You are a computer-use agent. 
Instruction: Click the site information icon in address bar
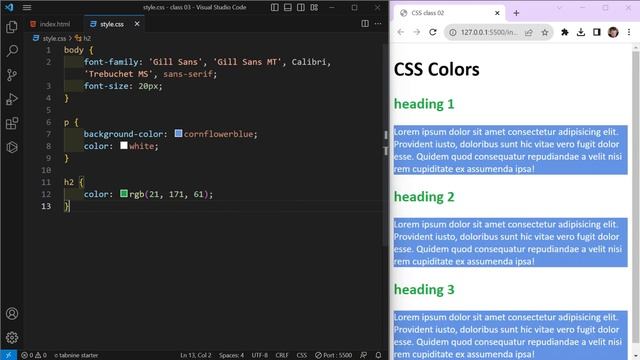[x=453, y=32]
